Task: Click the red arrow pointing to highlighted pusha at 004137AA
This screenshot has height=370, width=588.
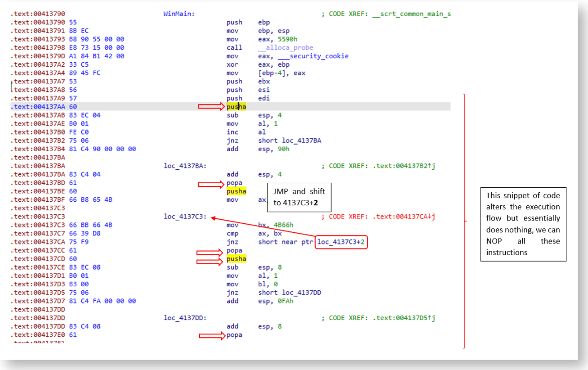Action: tap(211, 106)
